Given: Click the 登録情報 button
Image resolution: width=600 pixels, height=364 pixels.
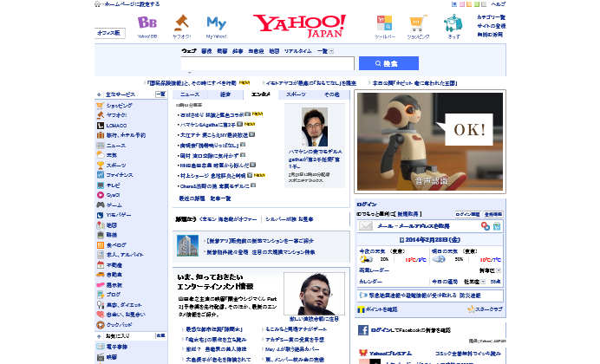Looking at the screenshot, I should [493, 214].
